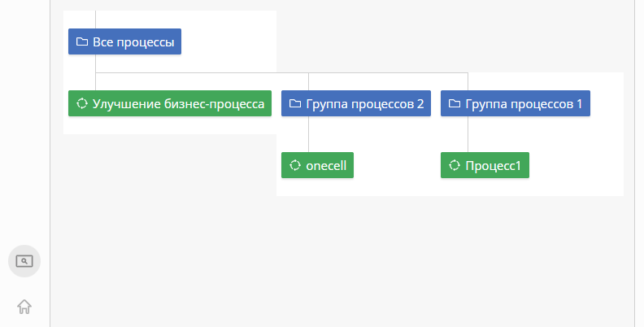Select the Группа процессов 2 group
644x327 pixels.
pyautogui.click(x=356, y=103)
